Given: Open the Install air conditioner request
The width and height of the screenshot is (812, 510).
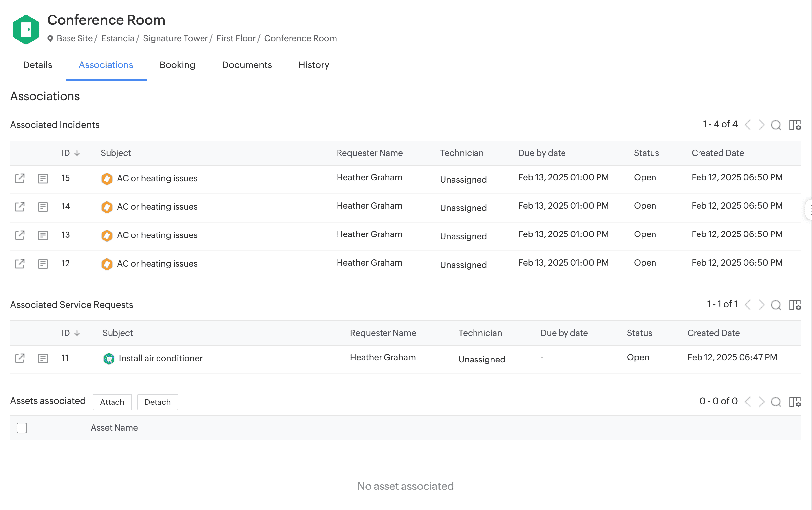Looking at the screenshot, I should coord(160,358).
